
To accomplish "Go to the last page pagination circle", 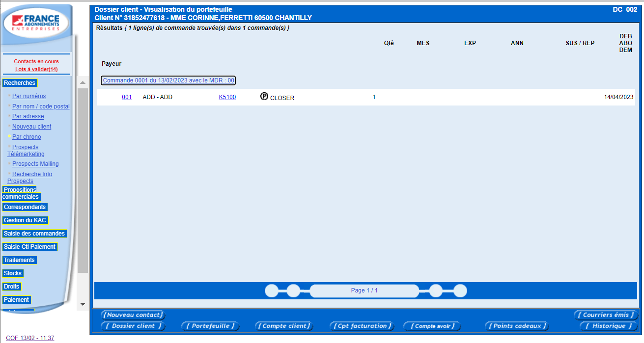I will [x=460, y=290].
